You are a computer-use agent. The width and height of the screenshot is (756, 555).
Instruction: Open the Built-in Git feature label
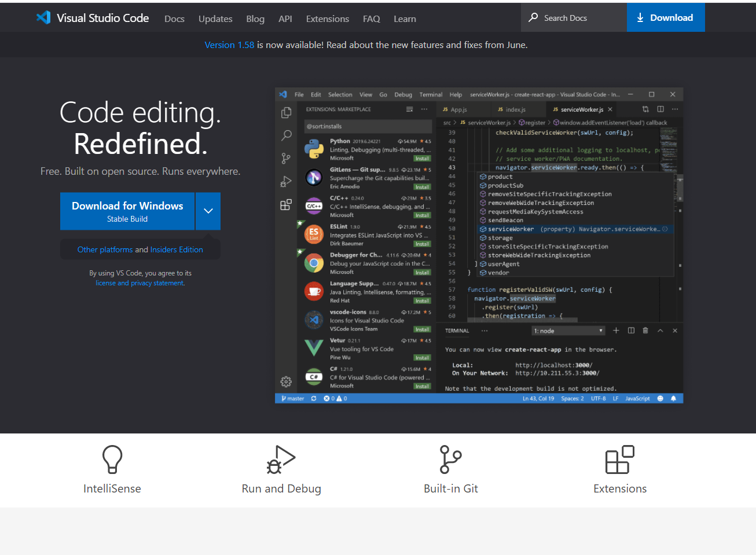pyautogui.click(x=451, y=488)
